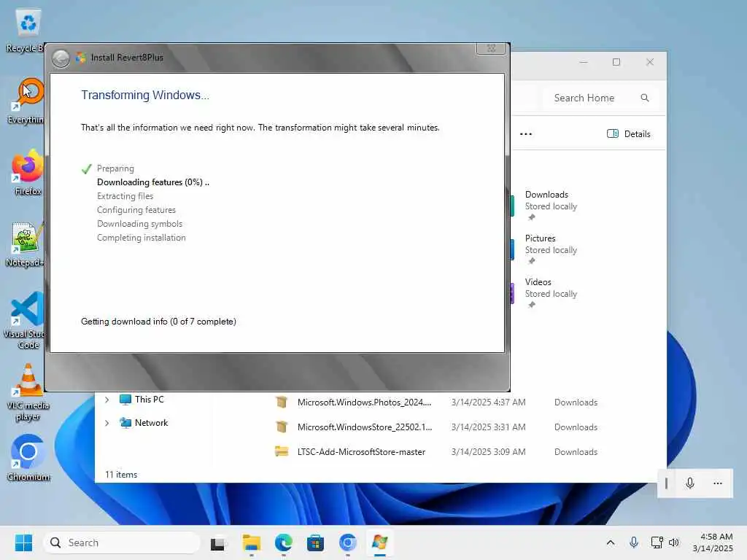Click the back arrow in Revert8Plus installer
747x560 pixels.
click(x=61, y=58)
